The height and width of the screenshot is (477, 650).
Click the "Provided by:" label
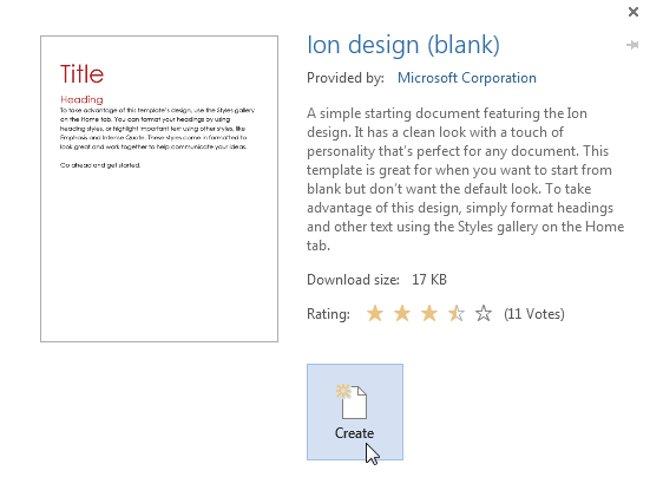click(346, 78)
